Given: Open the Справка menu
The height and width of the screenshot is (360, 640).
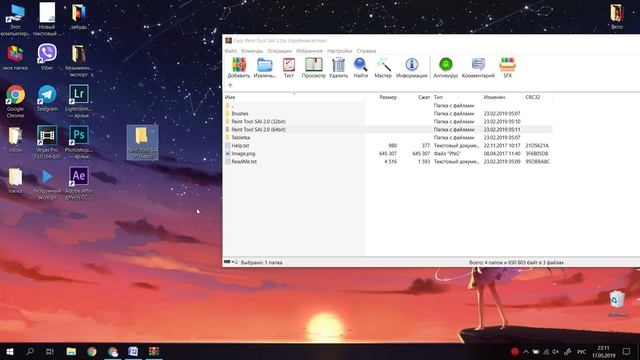Looking at the screenshot, I should 366,51.
